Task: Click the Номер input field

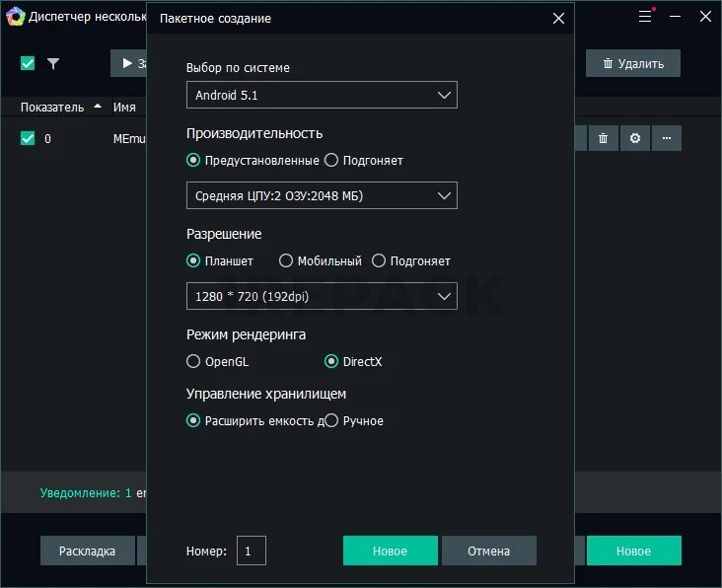Action: [252, 551]
